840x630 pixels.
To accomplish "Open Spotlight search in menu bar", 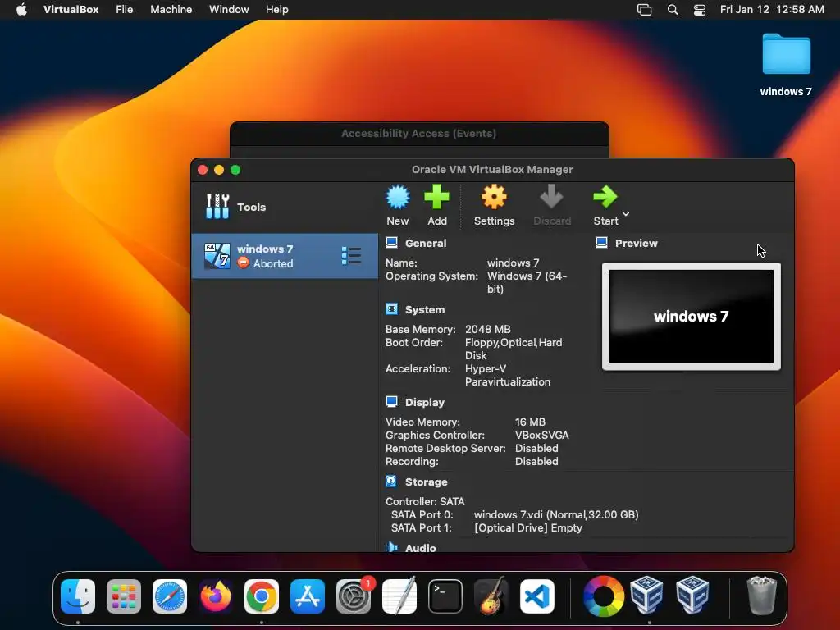I will (673, 9).
